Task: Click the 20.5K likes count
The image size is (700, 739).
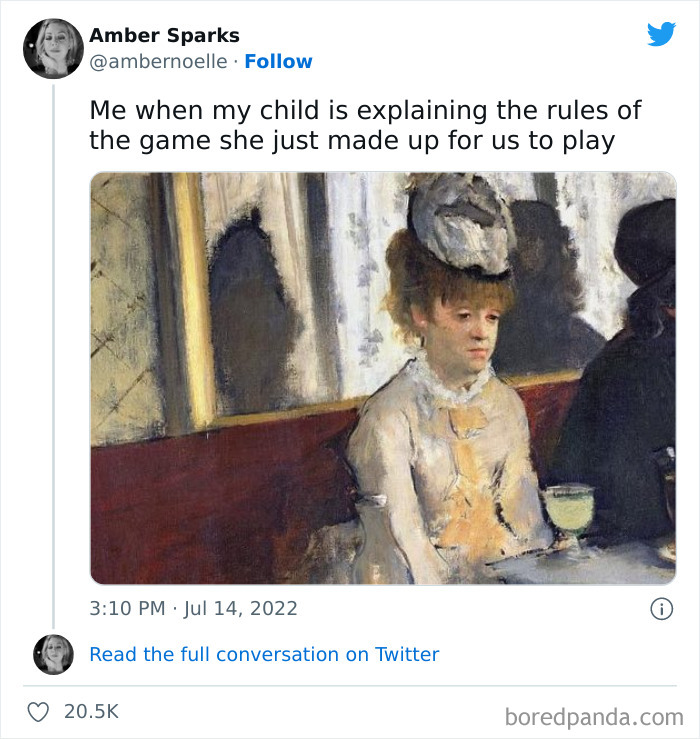Action: click(91, 712)
